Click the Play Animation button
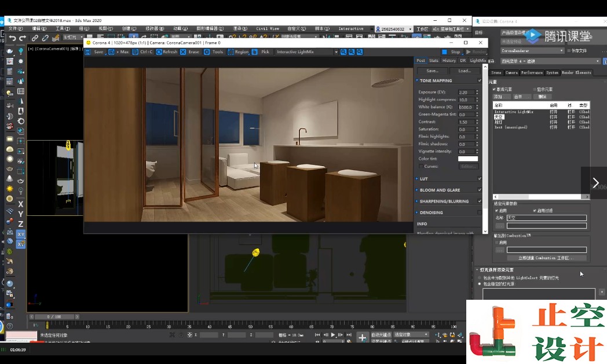The image size is (607, 364). [x=333, y=335]
